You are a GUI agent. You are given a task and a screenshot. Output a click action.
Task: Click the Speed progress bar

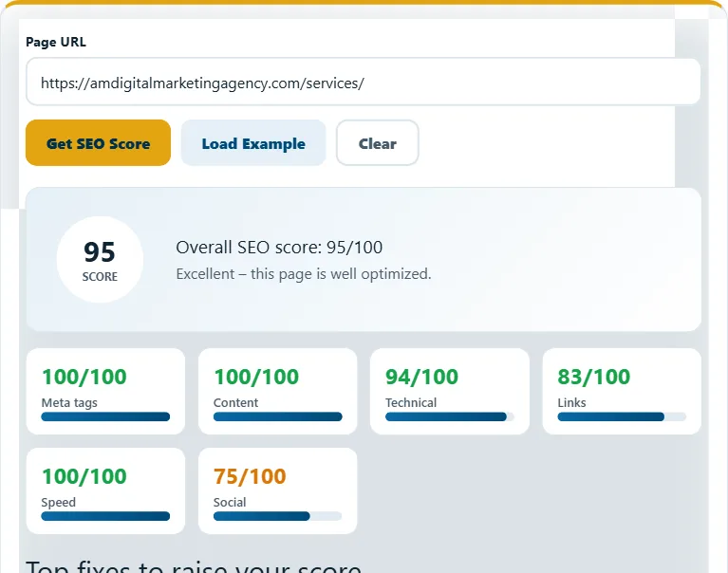coord(105,516)
